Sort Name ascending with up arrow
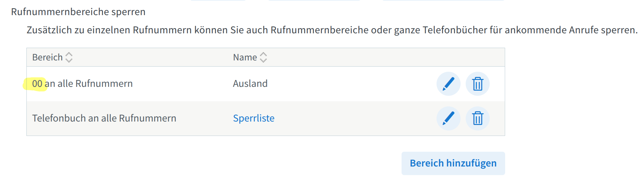Image resolution: width=644 pixels, height=184 pixels. click(x=263, y=54)
